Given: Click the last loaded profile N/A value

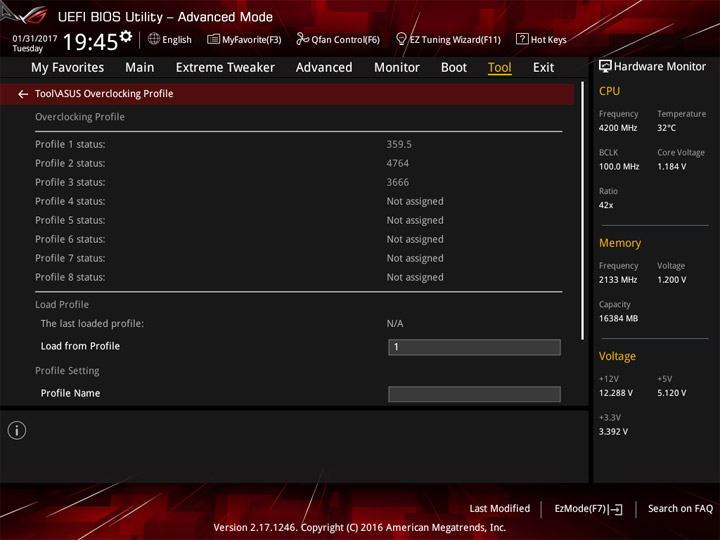Looking at the screenshot, I should click(x=395, y=324).
